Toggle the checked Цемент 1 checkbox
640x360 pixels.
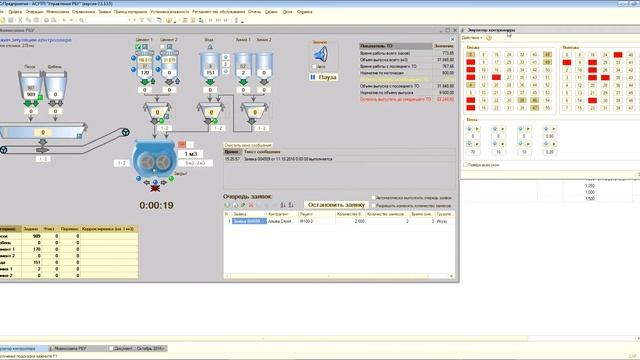138,47
